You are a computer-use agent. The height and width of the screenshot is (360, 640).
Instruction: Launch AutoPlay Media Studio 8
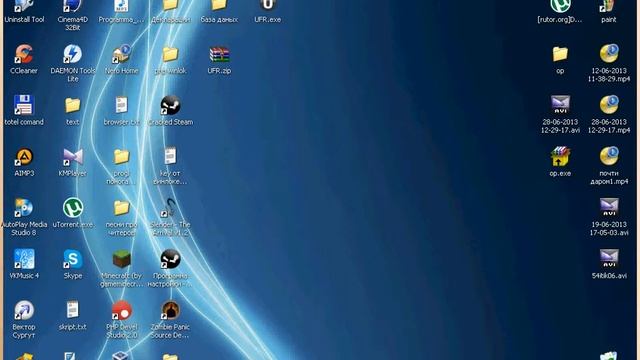pyautogui.click(x=24, y=208)
